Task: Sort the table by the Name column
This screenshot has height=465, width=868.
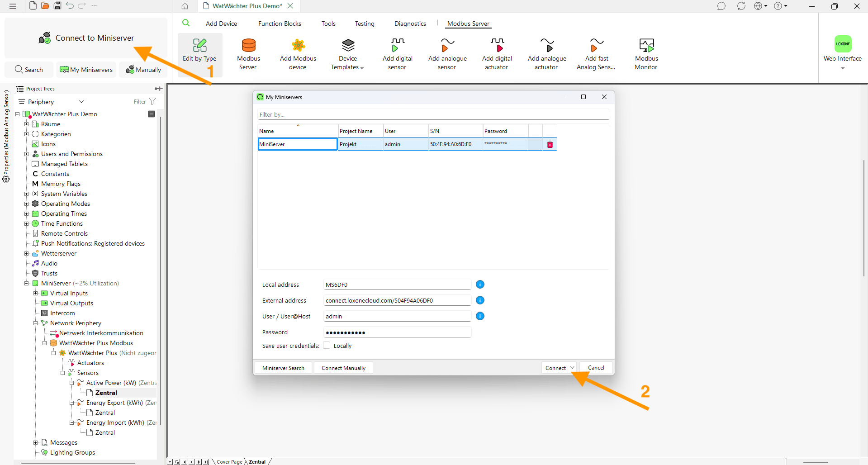Action: coord(298,131)
